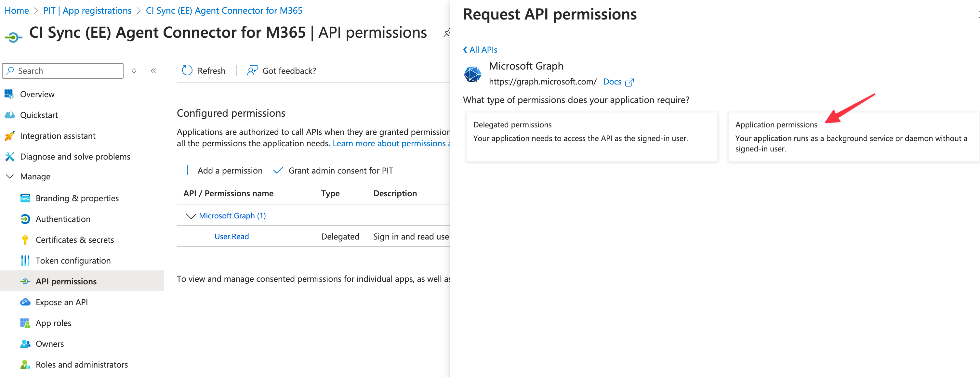Viewport: 980px width, 377px height.
Task: Click the Microsoft Graph logo icon
Action: (x=473, y=74)
